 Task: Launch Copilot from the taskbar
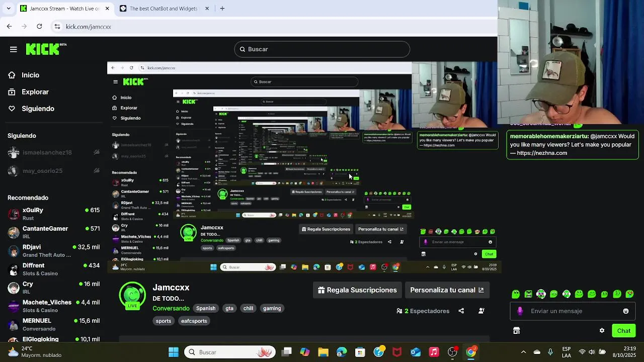pos(305,352)
